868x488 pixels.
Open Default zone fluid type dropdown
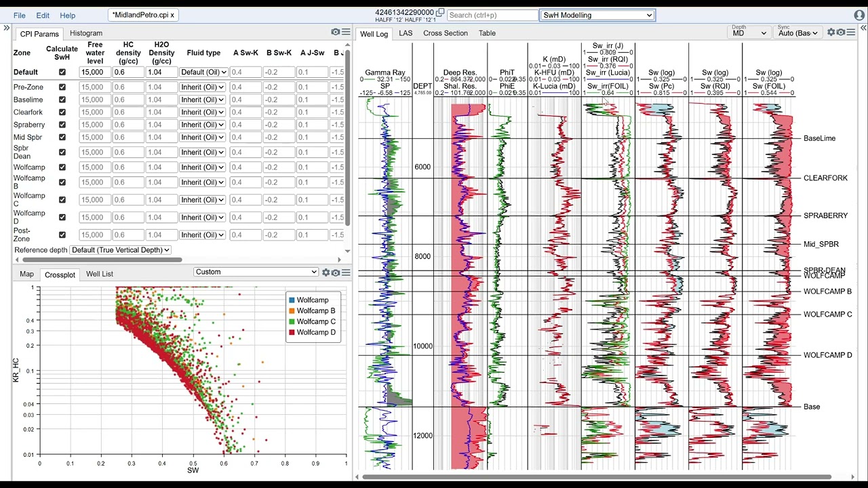(x=202, y=72)
